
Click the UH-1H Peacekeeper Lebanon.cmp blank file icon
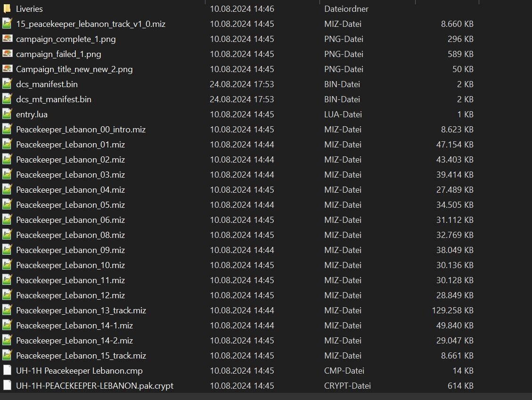(x=7, y=370)
